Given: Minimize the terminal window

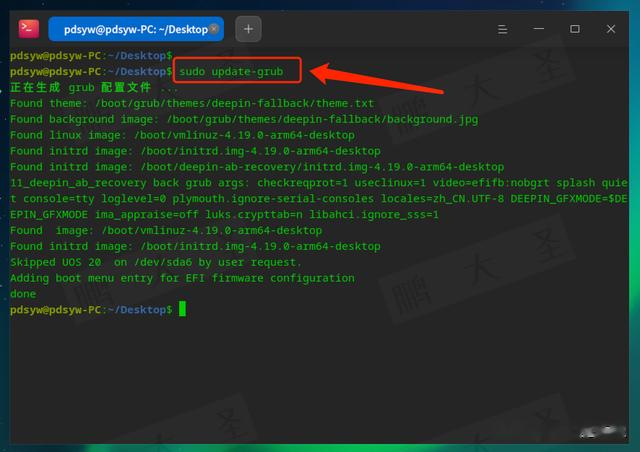Looking at the screenshot, I should [539, 29].
